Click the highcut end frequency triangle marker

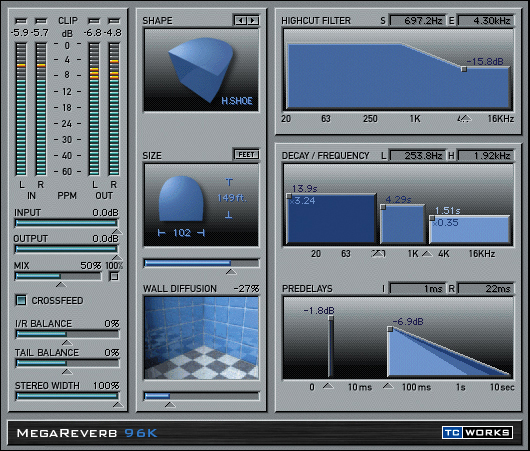[466, 118]
